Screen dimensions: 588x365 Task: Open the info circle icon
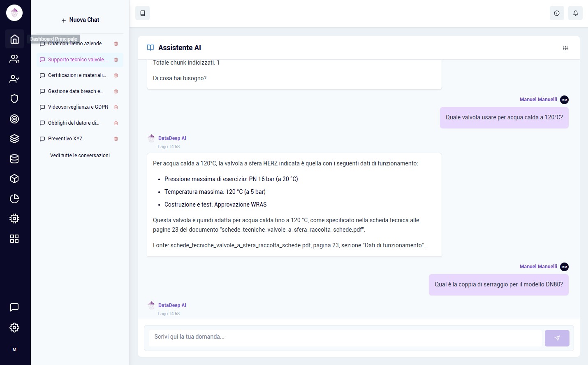coord(557,13)
